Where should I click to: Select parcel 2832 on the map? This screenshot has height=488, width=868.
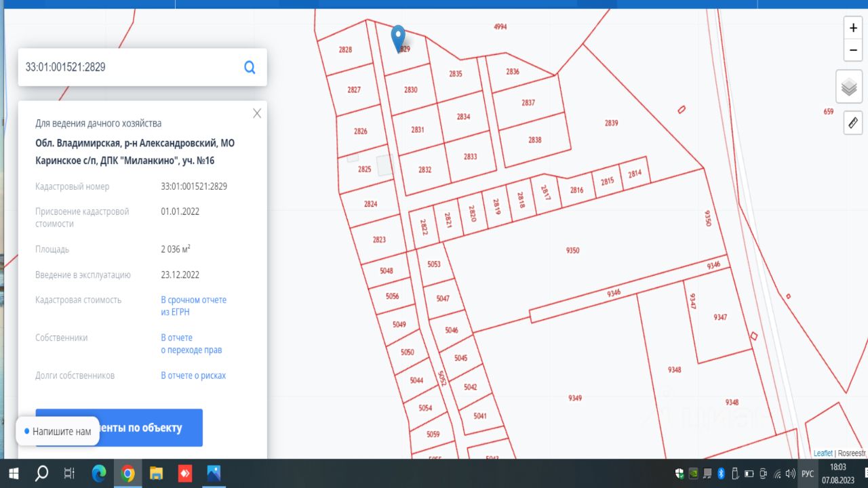tap(425, 170)
